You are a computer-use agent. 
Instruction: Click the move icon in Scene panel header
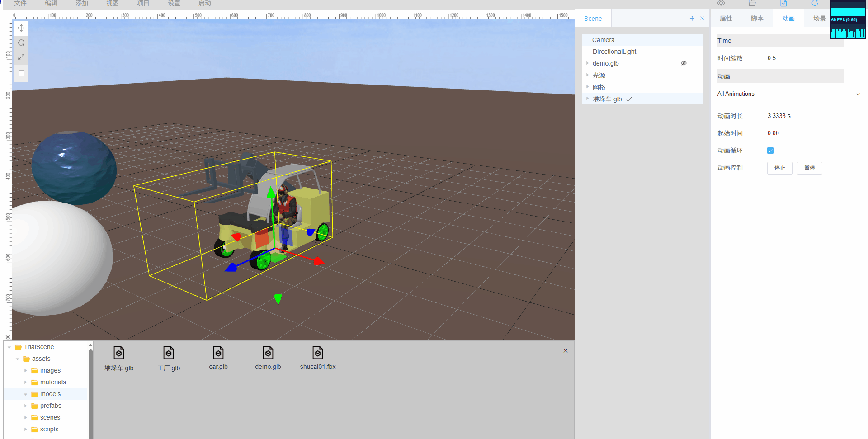[x=692, y=19]
